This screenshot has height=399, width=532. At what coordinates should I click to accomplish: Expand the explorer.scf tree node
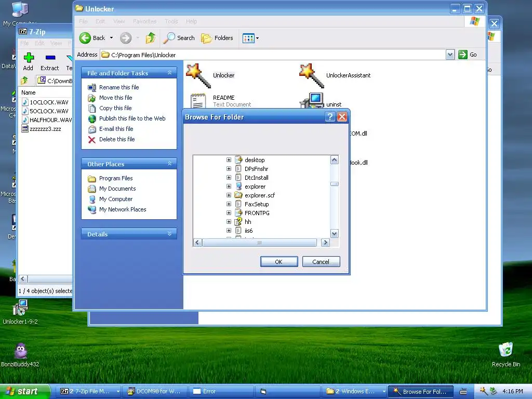(229, 195)
